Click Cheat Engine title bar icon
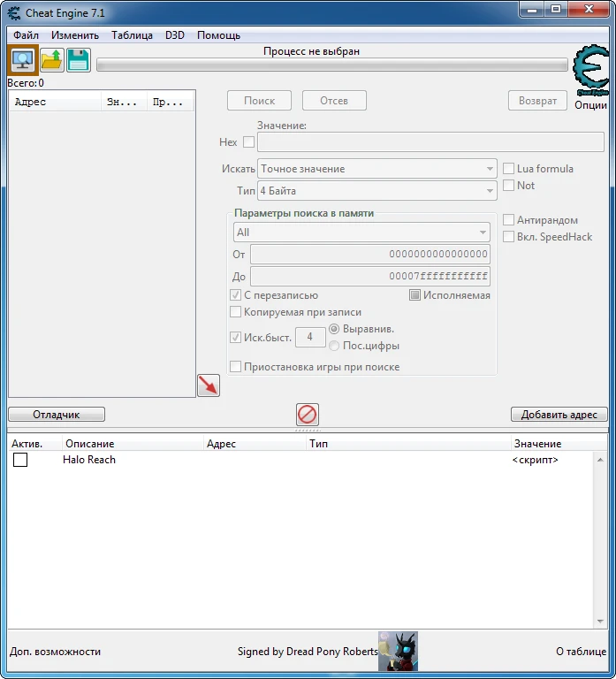The width and height of the screenshot is (616, 679). click(14, 13)
